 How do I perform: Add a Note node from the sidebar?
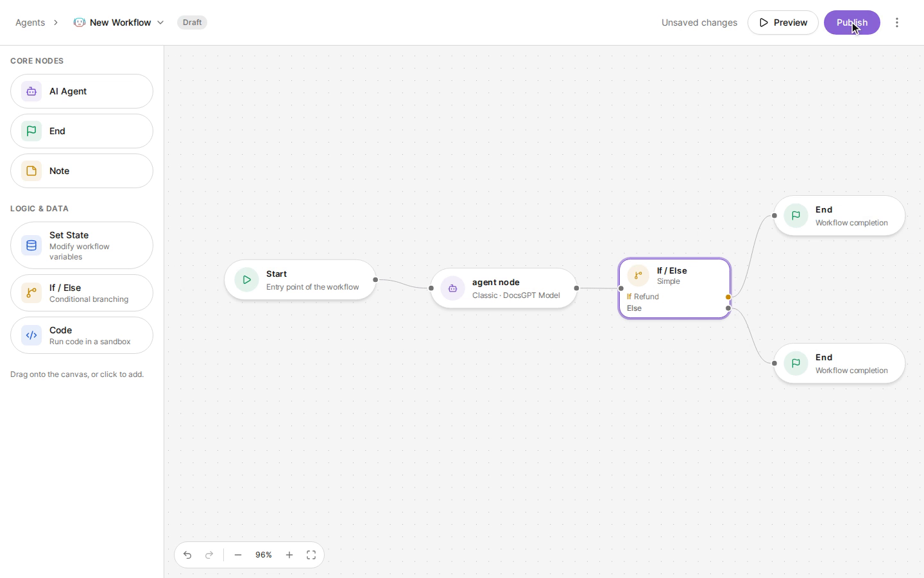coord(81,171)
